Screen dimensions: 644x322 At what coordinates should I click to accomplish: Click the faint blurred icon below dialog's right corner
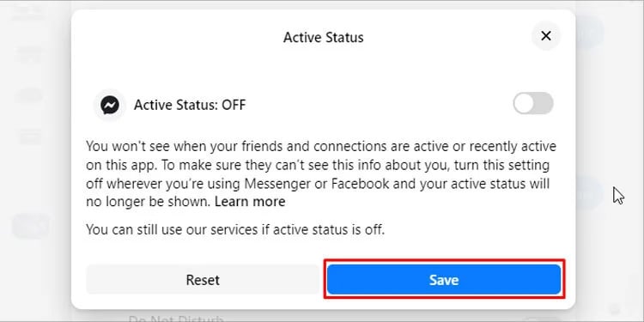pos(615,309)
